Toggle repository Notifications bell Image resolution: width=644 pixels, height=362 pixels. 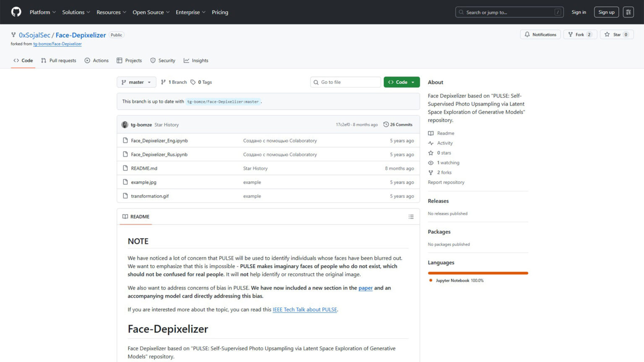tap(540, 35)
